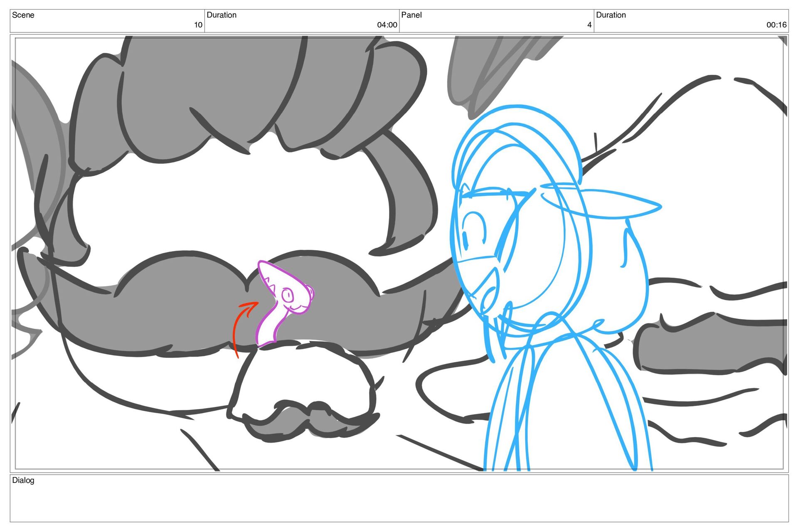798x532 pixels.
Task: Click the storyboard panel drawing
Action: 399,254
